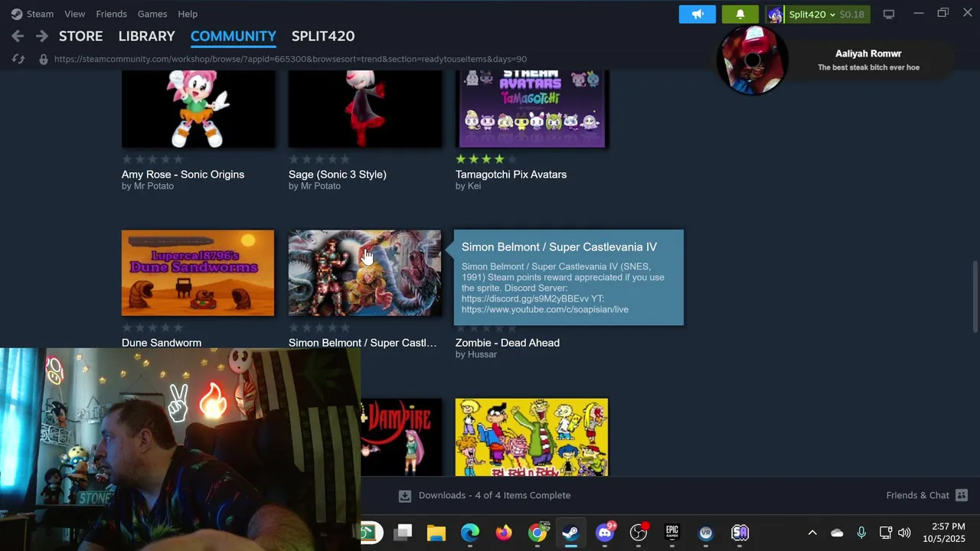
Task: Open the Steam menu
Action: click(x=40, y=14)
